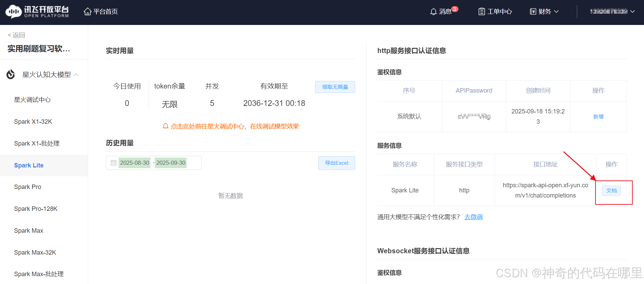Select Spark X1-32K model
This screenshot has height=284, width=644.
[x=33, y=122]
